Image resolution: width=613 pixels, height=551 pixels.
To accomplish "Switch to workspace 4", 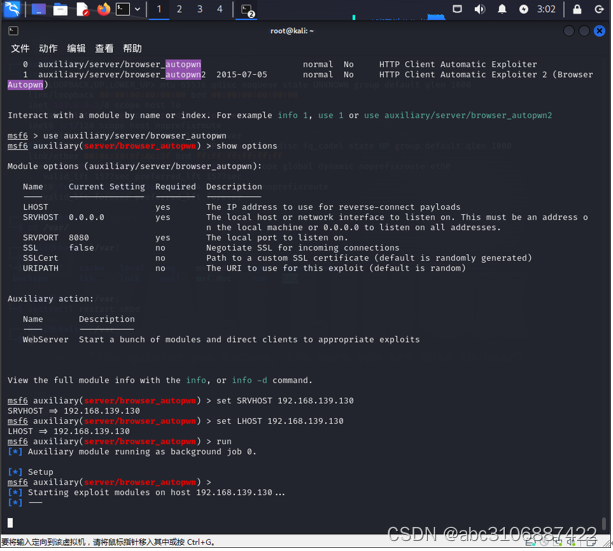I will 220,9.
